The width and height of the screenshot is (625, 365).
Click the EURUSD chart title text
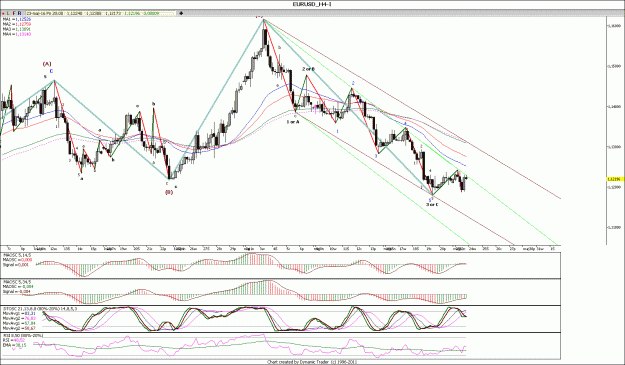click(312, 4)
